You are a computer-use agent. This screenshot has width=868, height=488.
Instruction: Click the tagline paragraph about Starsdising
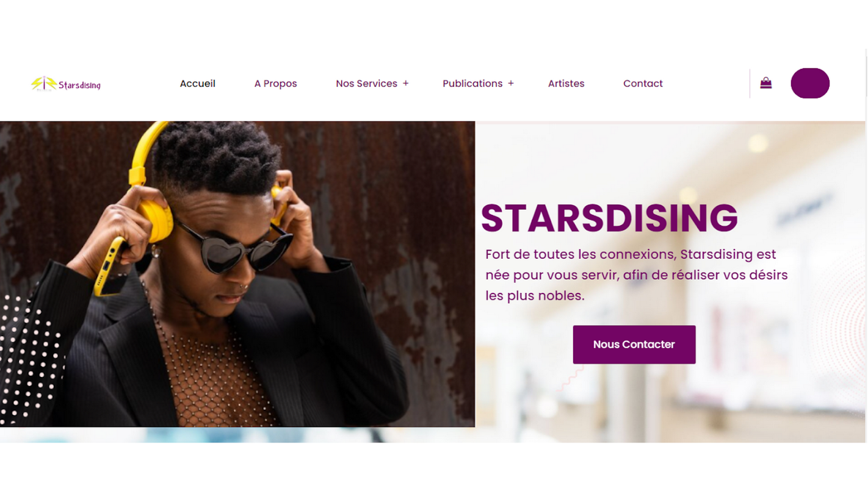tap(637, 275)
